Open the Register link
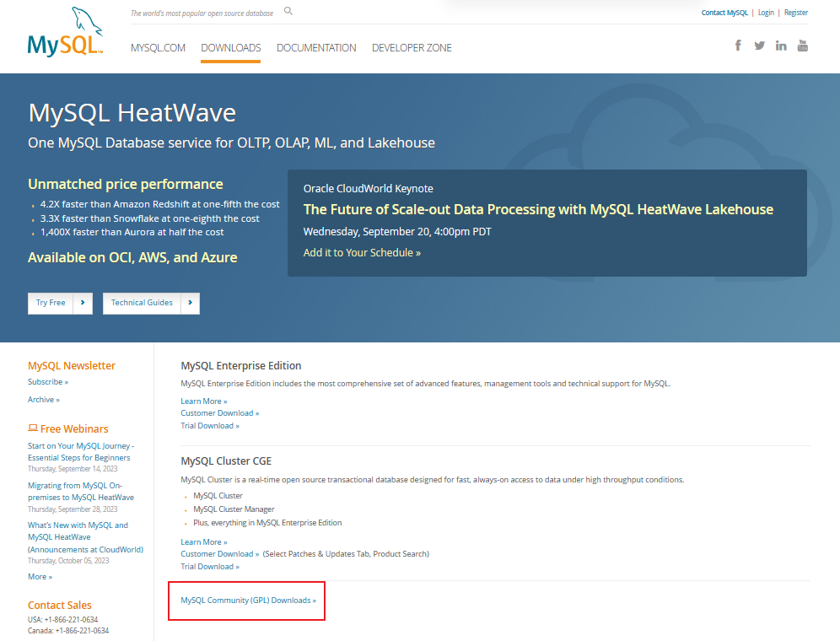840x641 pixels. [x=795, y=13]
